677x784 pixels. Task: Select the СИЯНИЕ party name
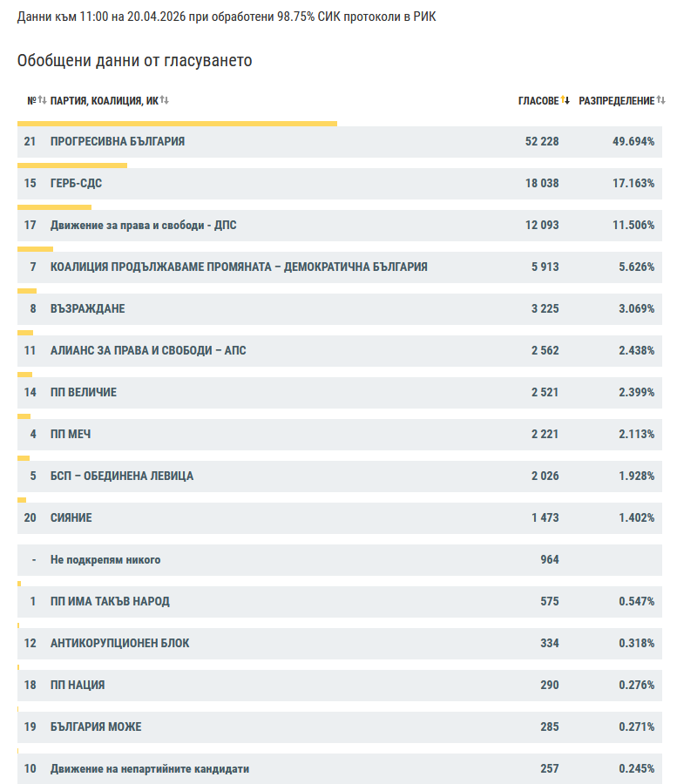(71, 517)
